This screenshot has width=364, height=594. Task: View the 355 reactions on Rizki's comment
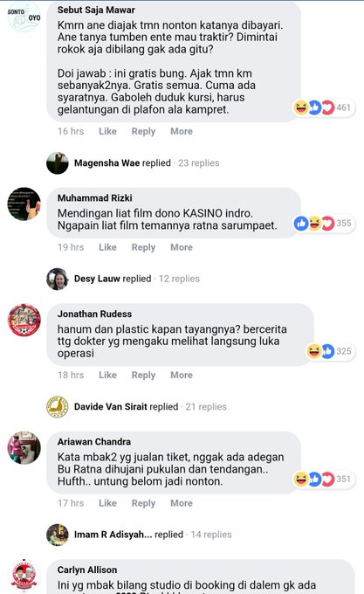pyautogui.click(x=324, y=223)
